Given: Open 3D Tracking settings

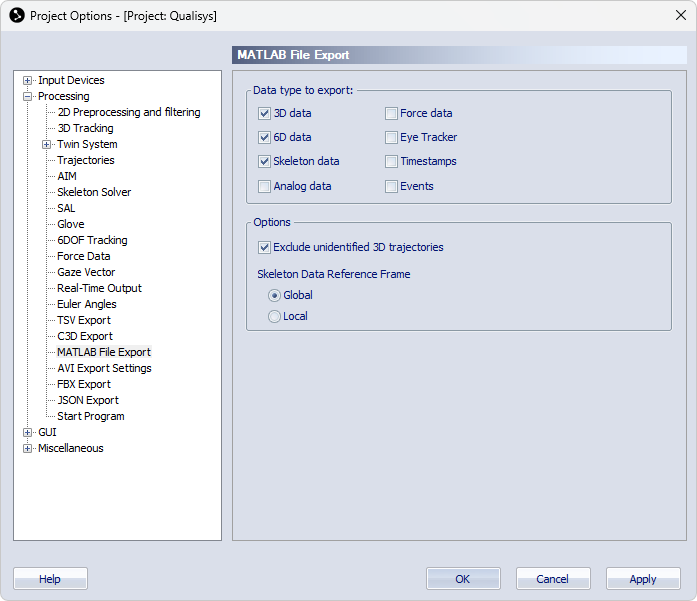Looking at the screenshot, I should click(x=85, y=128).
